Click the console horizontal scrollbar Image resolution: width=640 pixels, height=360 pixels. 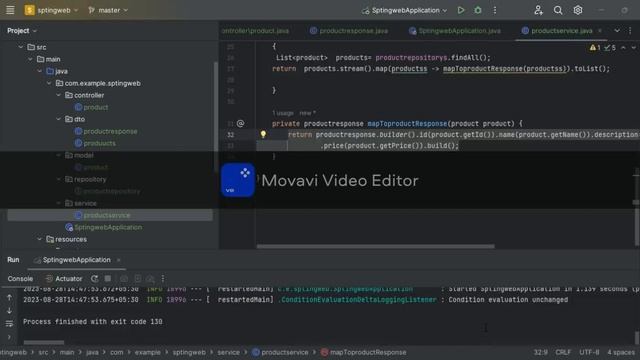point(44,342)
